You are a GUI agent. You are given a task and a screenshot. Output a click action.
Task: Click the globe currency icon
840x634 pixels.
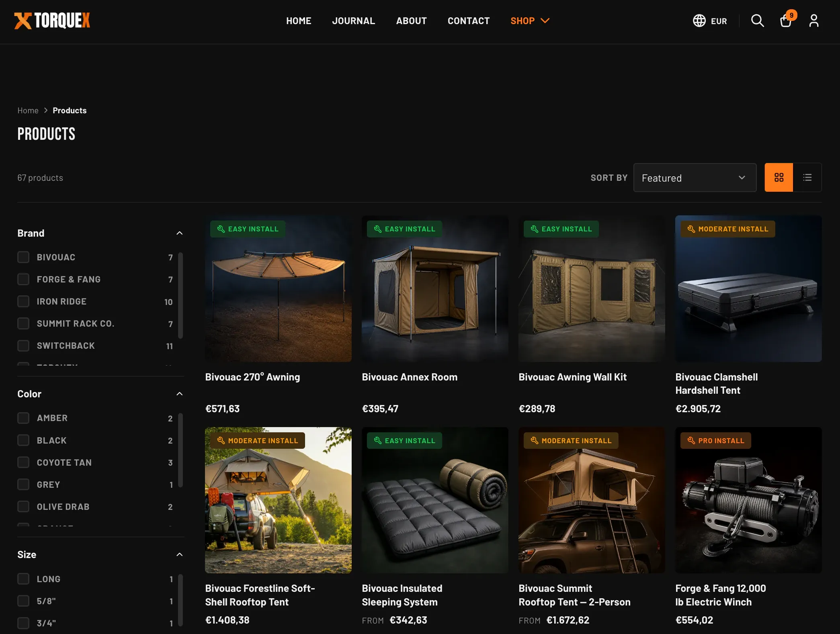tap(699, 20)
